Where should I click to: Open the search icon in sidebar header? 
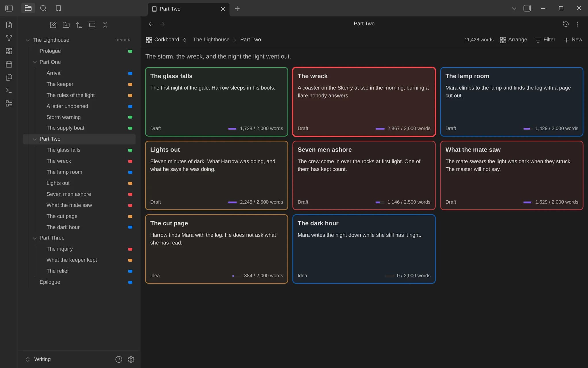[43, 8]
